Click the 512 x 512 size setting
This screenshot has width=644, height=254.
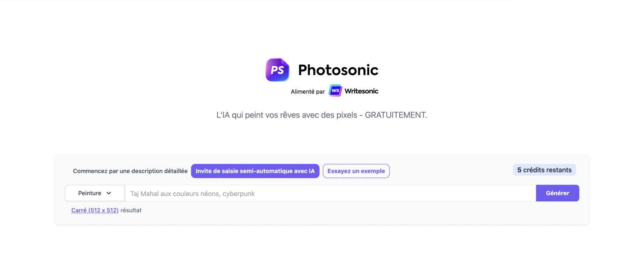pyautogui.click(x=95, y=210)
